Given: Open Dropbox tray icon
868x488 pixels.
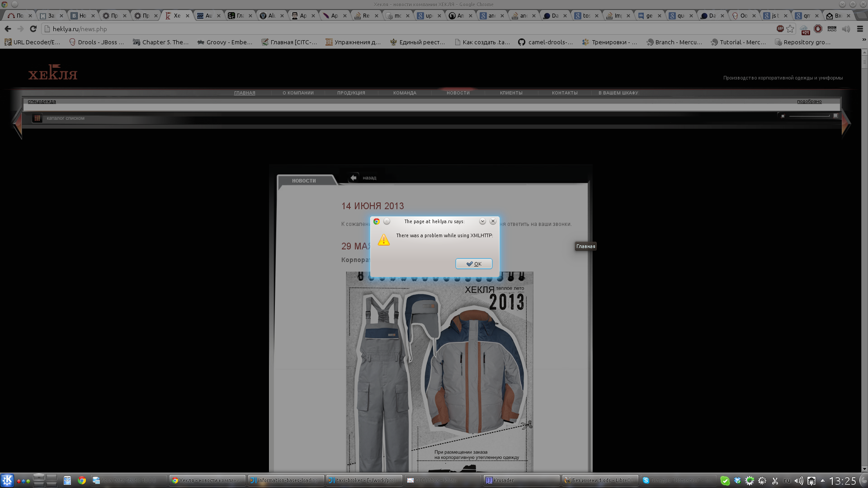Looking at the screenshot, I should click(737, 480).
